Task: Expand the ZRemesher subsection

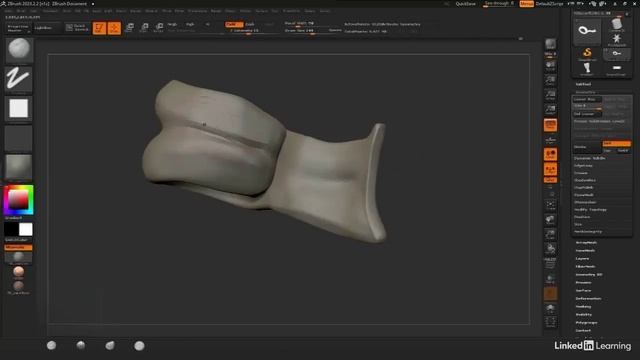Action: click(x=585, y=202)
